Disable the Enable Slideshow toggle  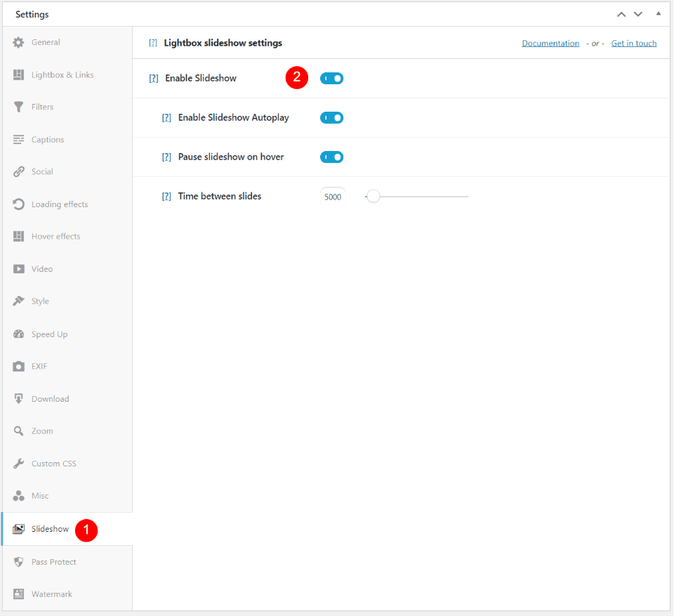(331, 79)
